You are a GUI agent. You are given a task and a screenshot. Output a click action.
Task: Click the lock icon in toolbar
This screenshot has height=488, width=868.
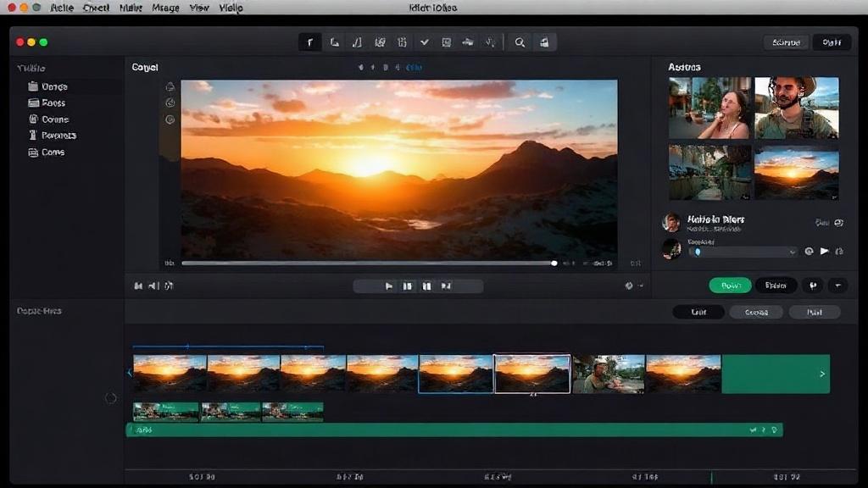click(x=544, y=42)
